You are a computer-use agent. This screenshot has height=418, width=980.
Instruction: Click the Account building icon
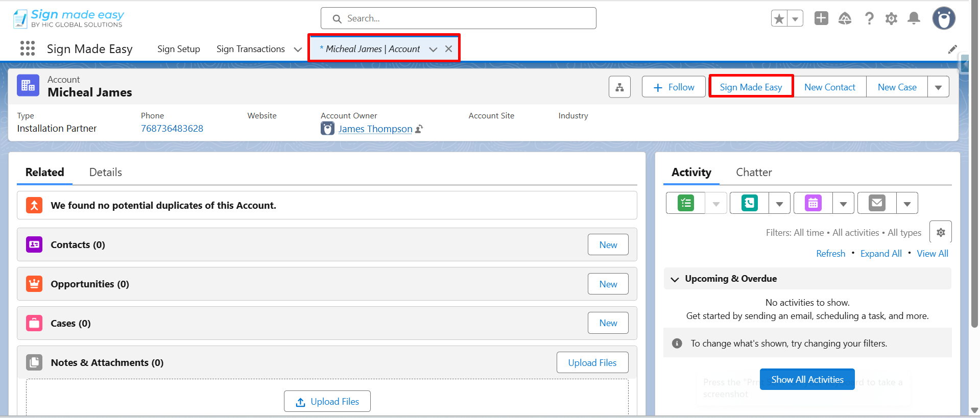coord(28,85)
